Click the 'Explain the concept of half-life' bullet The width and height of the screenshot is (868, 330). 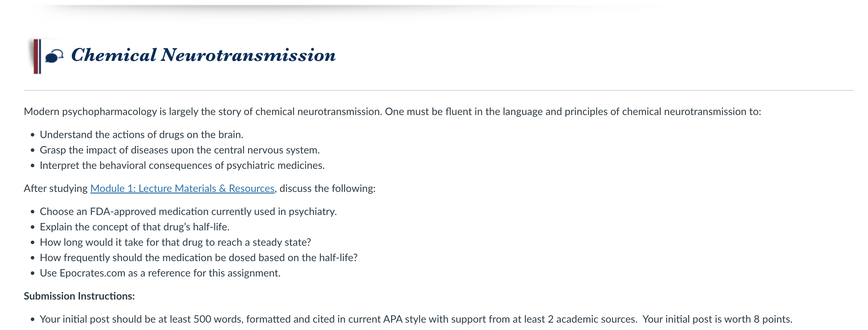point(134,227)
